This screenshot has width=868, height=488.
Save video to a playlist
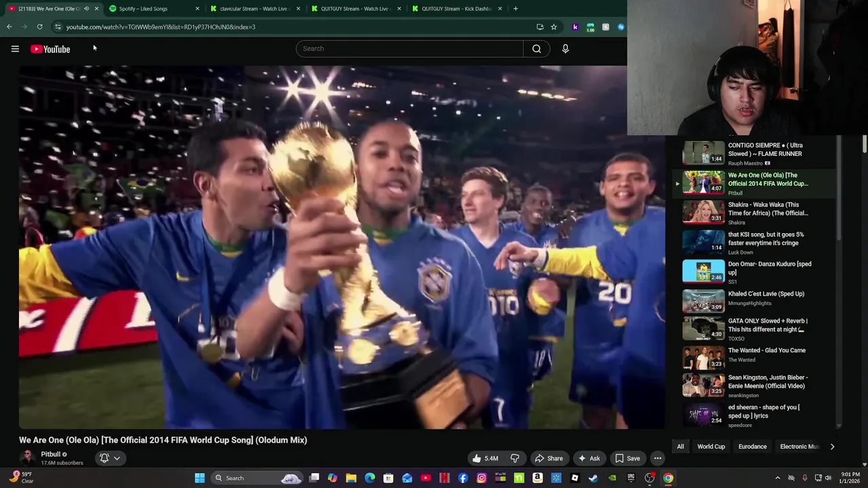(x=627, y=458)
